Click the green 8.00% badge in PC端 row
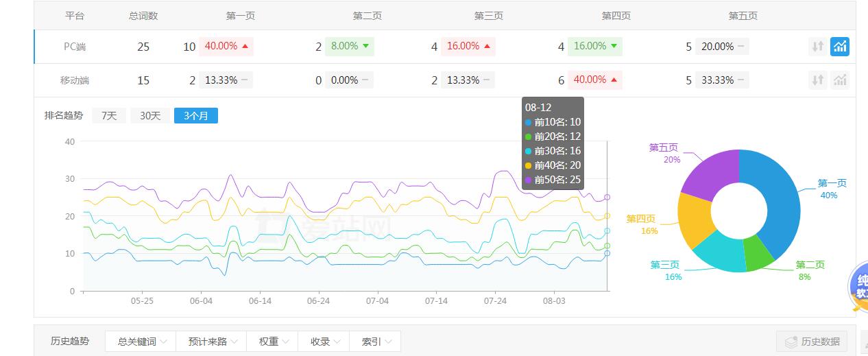 (349, 46)
